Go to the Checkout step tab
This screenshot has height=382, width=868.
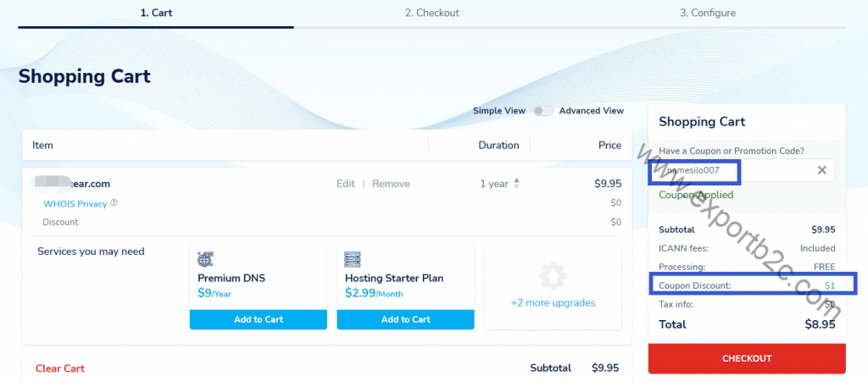[x=431, y=13]
